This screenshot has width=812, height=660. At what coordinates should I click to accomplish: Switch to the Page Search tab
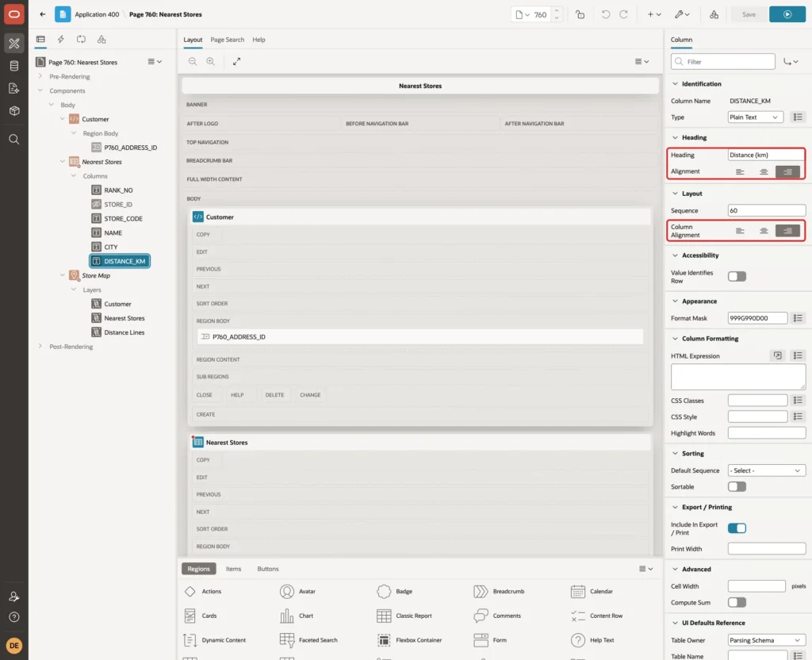click(x=227, y=40)
